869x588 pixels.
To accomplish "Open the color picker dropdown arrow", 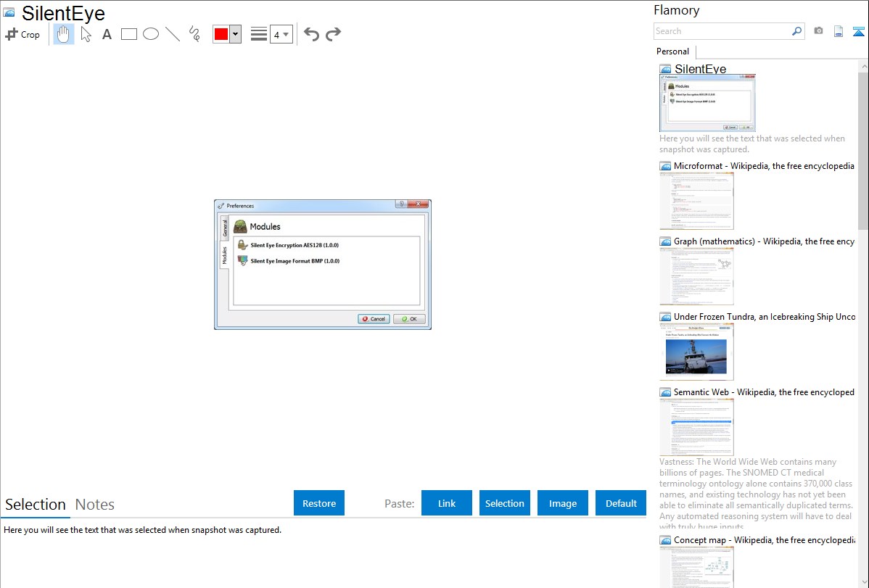I will [236, 34].
